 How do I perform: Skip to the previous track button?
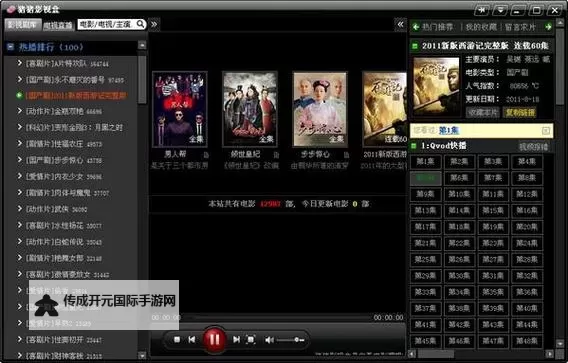point(192,339)
